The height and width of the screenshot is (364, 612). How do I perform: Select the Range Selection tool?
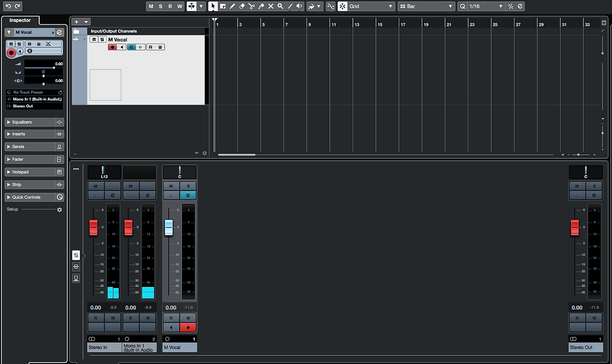coord(223,6)
